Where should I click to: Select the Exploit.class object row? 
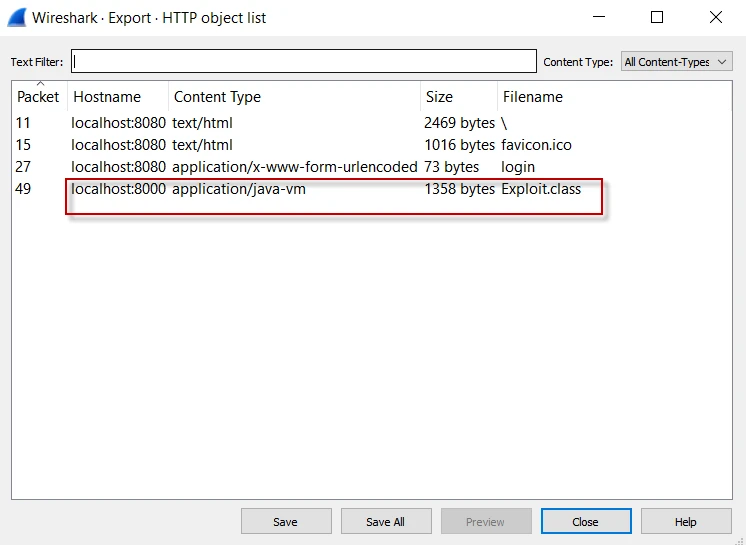click(540, 189)
